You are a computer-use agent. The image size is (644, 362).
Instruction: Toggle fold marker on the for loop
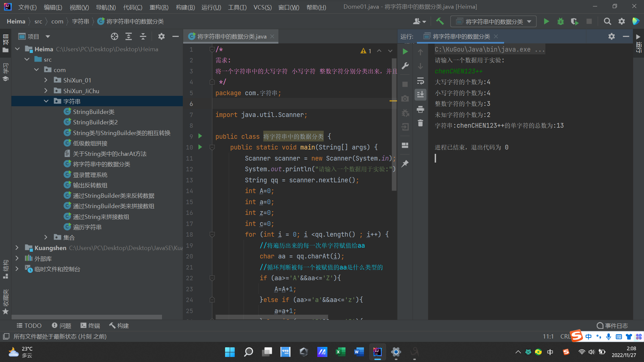tap(212, 235)
